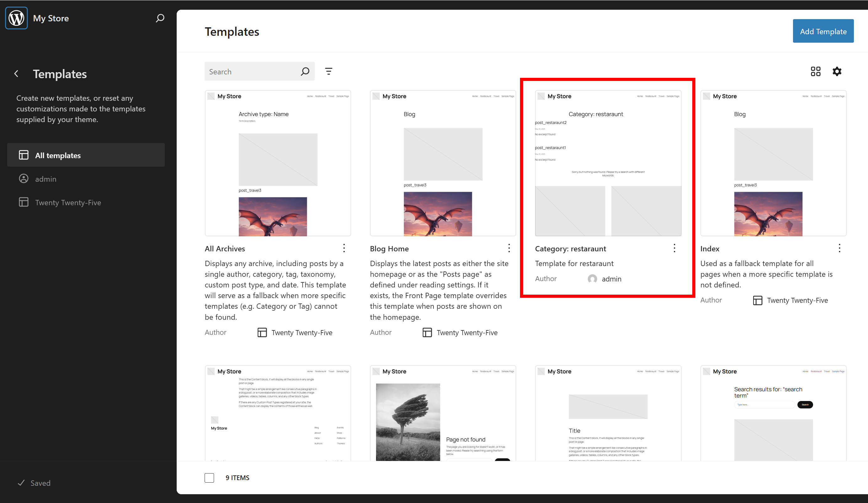Viewport: 868px width, 503px height.
Task: Click the magnifier inside the search field
Action: (x=305, y=72)
